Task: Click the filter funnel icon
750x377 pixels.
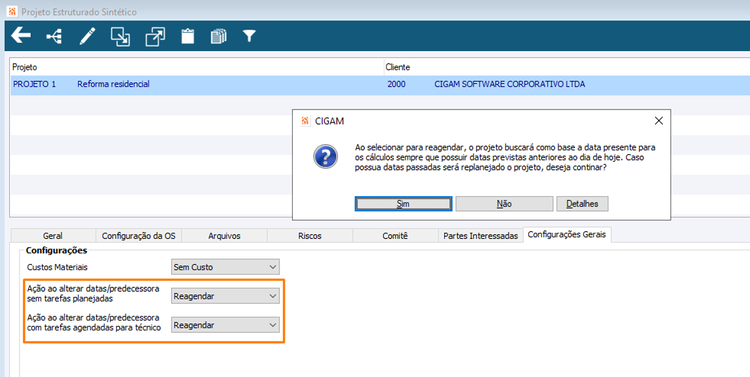Action: tap(249, 35)
